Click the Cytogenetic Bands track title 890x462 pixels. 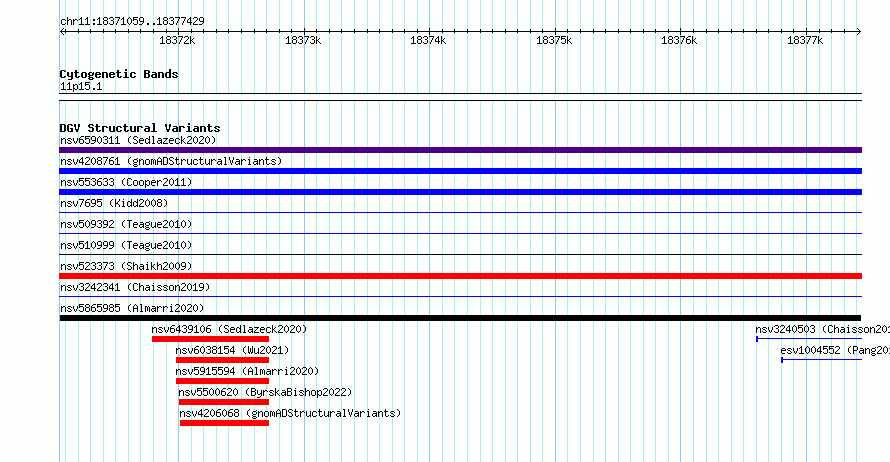(x=119, y=74)
